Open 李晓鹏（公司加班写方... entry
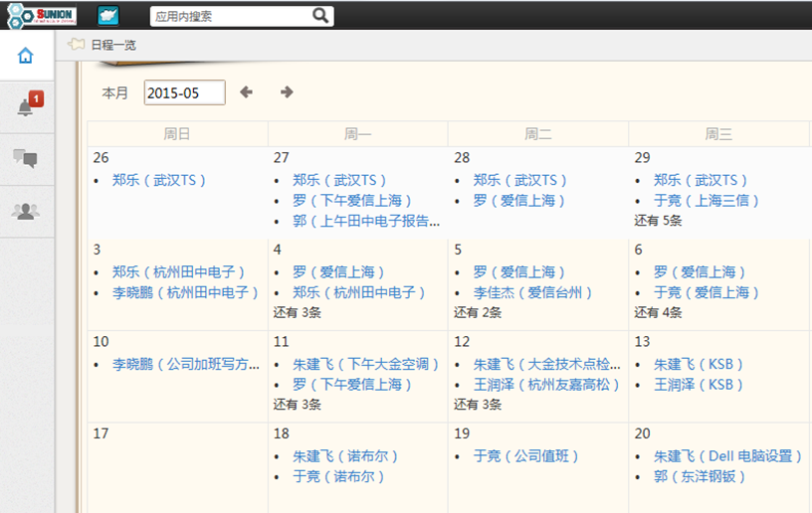812x513 pixels. click(186, 364)
